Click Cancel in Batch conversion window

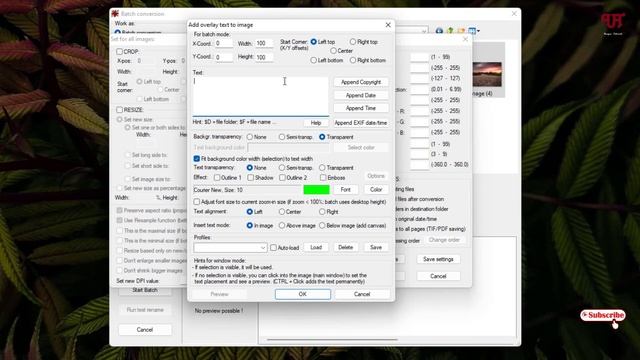tap(144, 330)
